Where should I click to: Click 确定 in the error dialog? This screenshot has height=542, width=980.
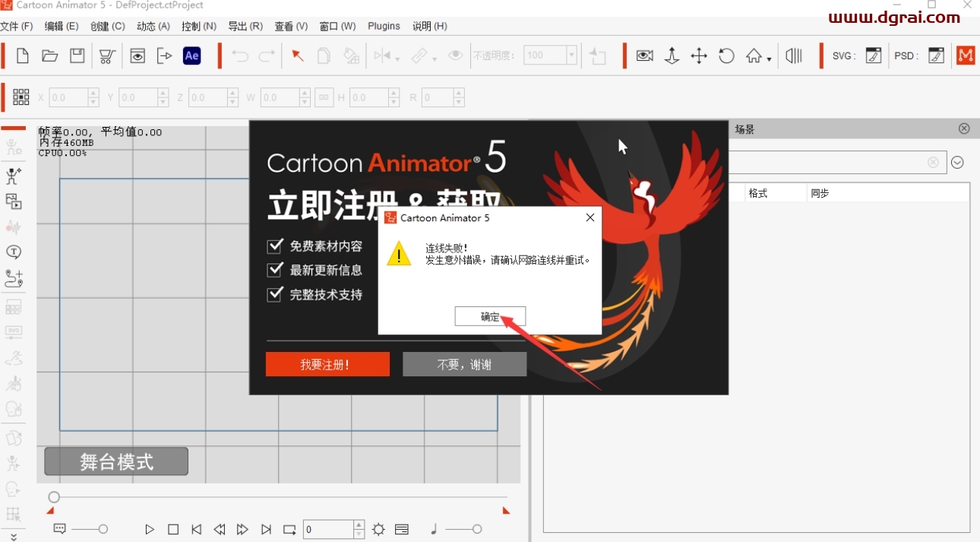click(490, 316)
